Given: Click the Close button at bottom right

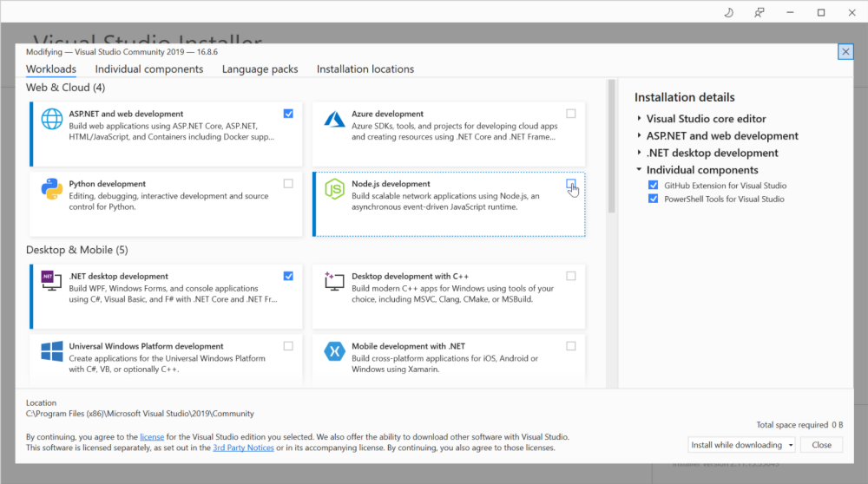Looking at the screenshot, I should tap(821, 445).
